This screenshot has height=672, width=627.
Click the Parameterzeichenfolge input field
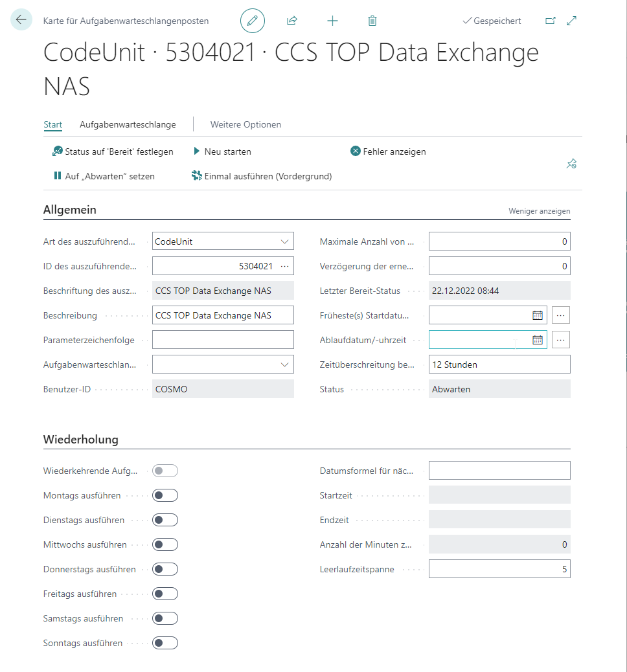[x=223, y=340]
